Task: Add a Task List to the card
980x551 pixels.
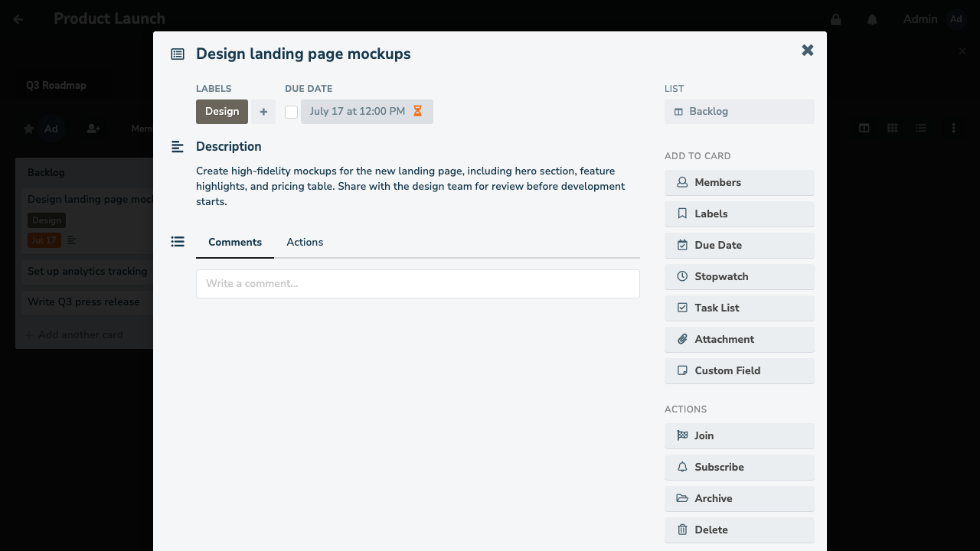Action: [x=739, y=308]
